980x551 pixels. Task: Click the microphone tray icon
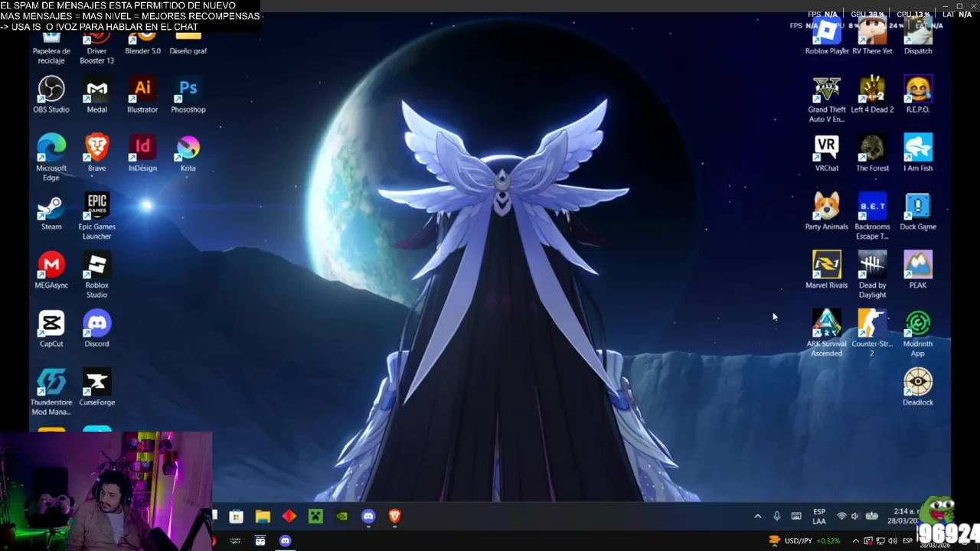777,517
